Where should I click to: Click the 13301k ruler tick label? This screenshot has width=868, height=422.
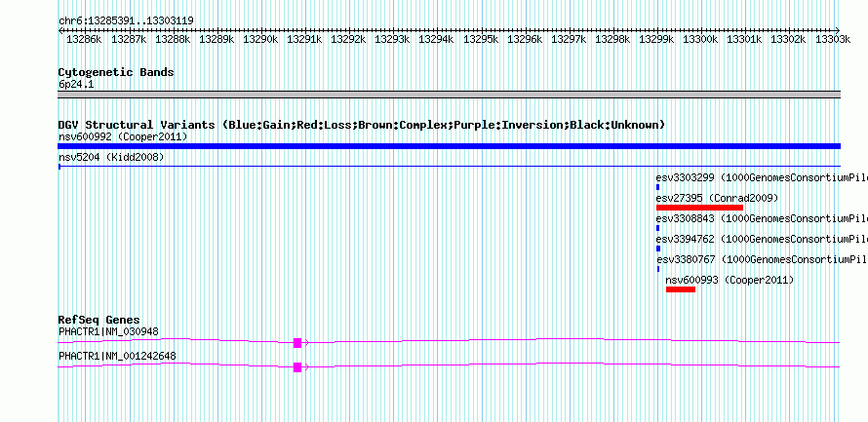tap(744, 40)
